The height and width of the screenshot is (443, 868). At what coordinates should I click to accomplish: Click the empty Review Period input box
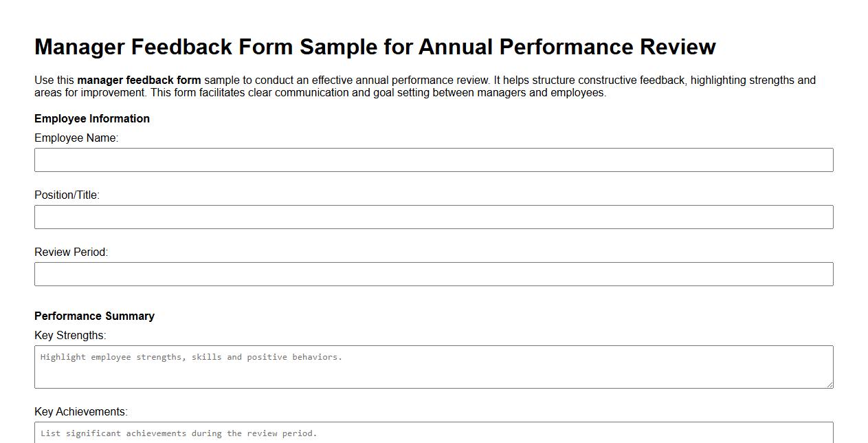click(433, 274)
